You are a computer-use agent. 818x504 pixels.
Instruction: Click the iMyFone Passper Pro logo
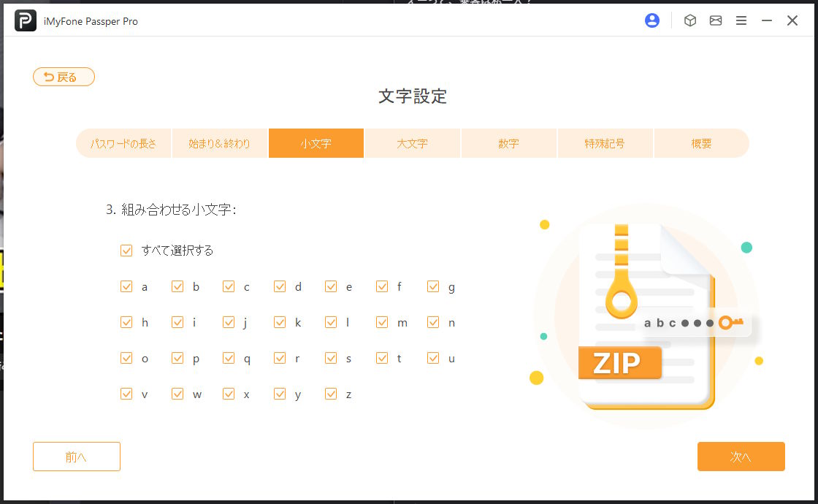[x=26, y=21]
